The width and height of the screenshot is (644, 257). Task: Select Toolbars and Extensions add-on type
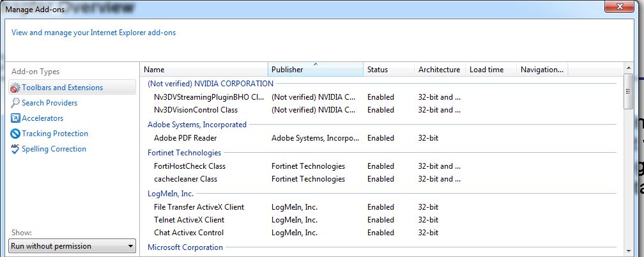click(x=72, y=87)
